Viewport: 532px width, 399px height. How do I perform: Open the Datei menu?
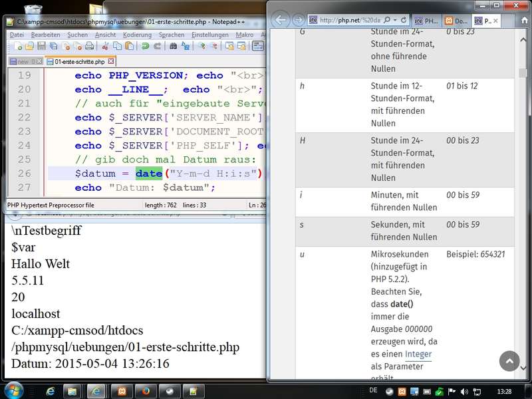17,35
